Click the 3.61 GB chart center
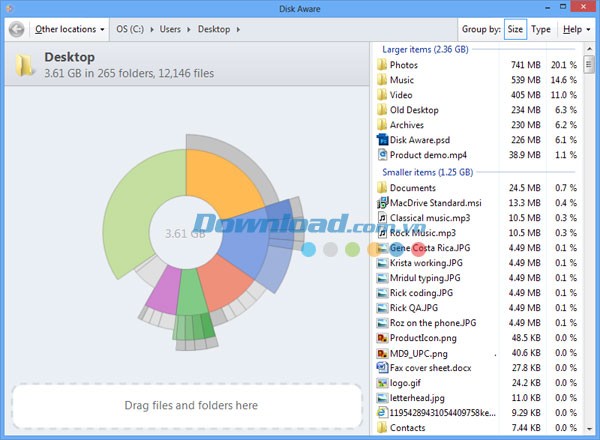 point(185,233)
